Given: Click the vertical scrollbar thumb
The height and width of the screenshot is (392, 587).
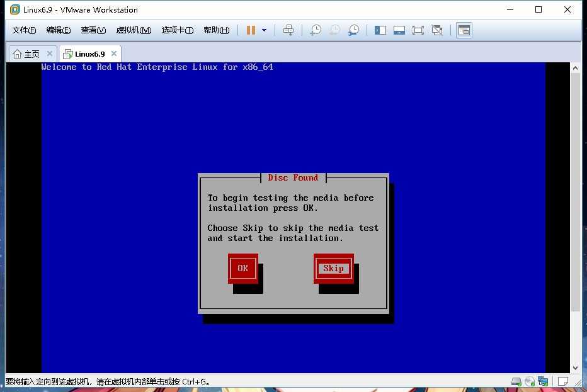Looking at the screenshot, I should 576,192.
